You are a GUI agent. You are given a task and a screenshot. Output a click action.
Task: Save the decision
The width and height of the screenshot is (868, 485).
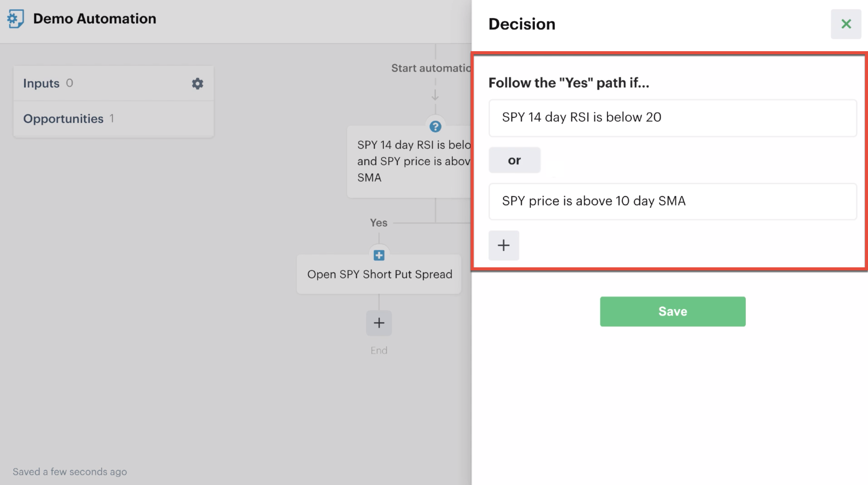pyautogui.click(x=672, y=311)
